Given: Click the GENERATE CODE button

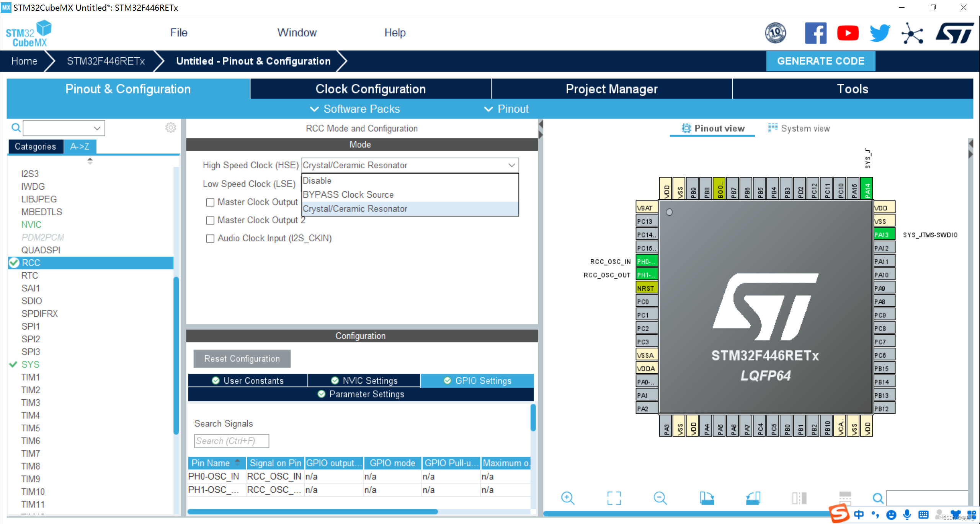Looking at the screenshot, I should click(820, 61).
